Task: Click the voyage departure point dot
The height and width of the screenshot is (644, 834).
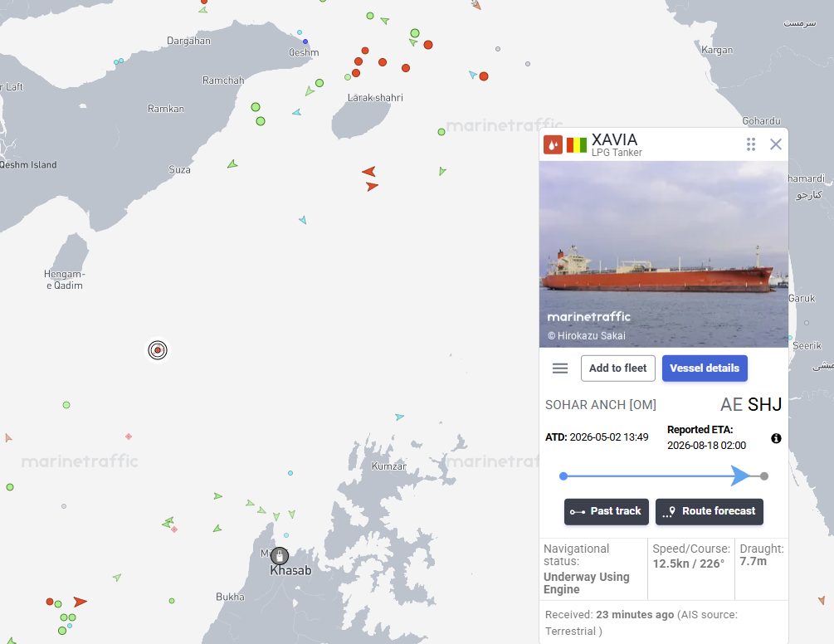Action: click(x=563, y=476)
